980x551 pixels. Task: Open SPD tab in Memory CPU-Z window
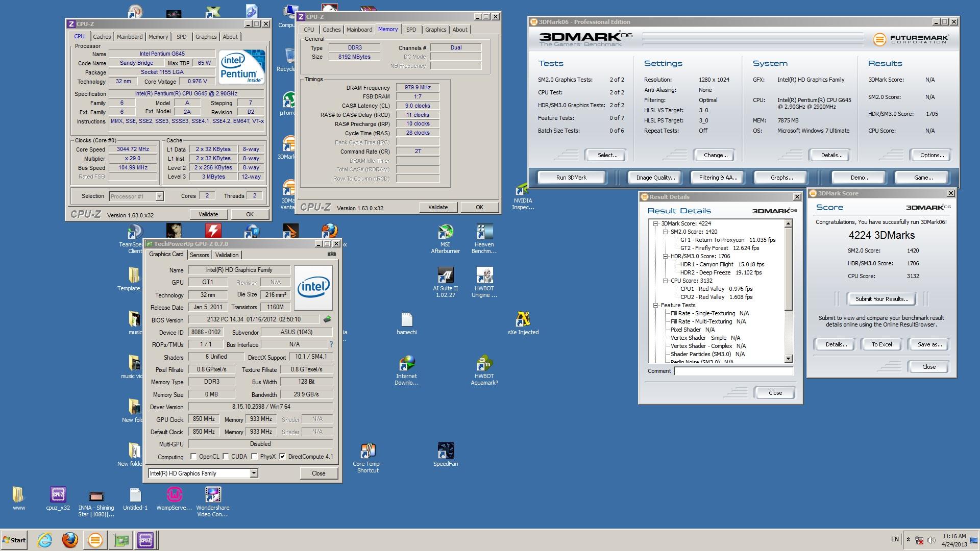[x=411, y=30]
